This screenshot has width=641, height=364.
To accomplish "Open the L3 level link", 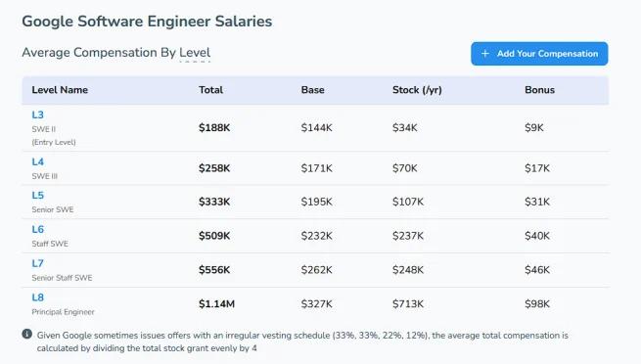I will 37,114.
